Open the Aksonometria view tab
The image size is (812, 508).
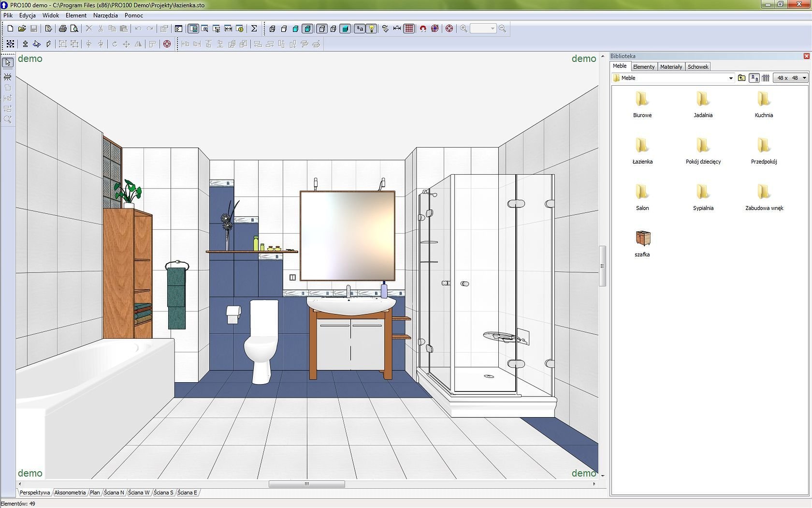tap(70, 493)
